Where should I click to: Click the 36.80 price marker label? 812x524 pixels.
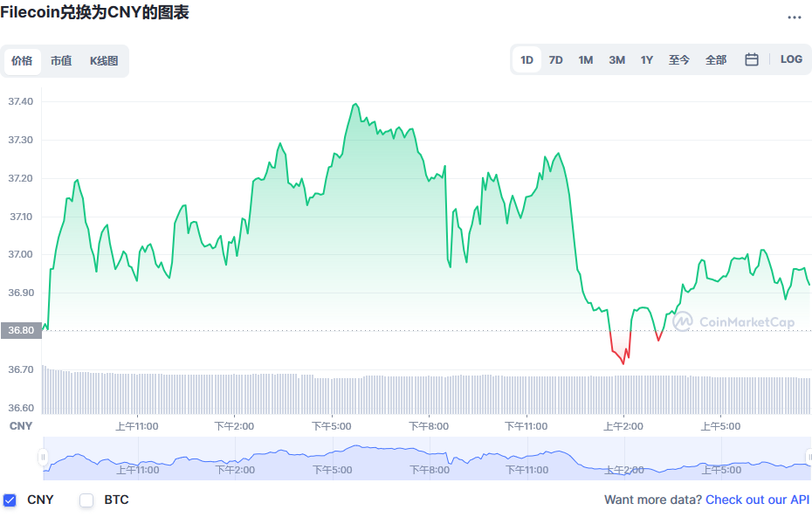21,330
